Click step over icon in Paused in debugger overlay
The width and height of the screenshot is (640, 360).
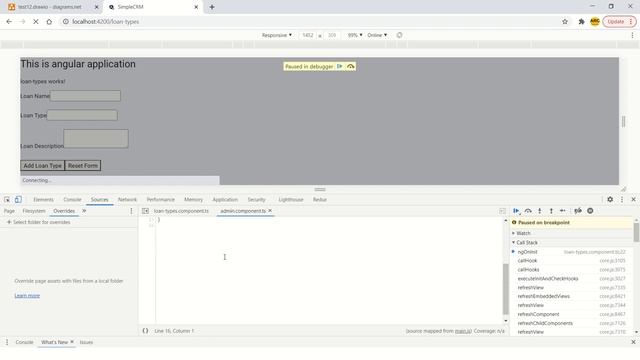pos(351,67)
